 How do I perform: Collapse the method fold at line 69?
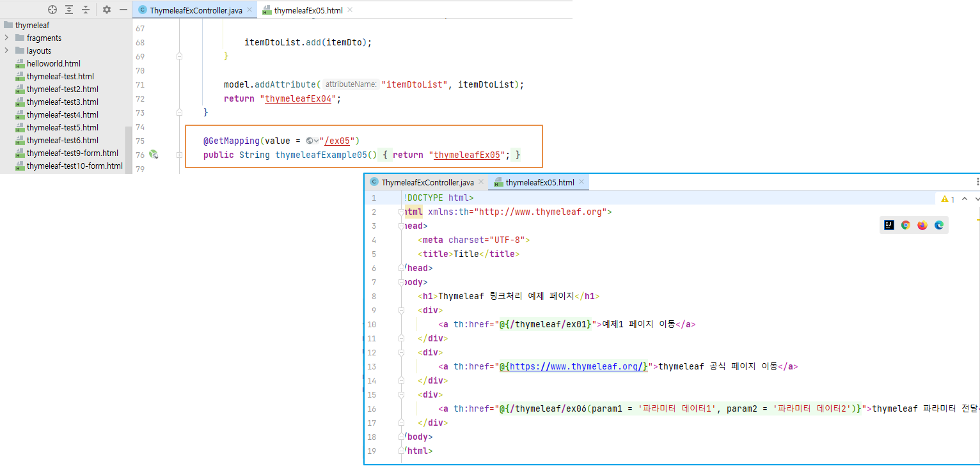[x=178, y=56]
